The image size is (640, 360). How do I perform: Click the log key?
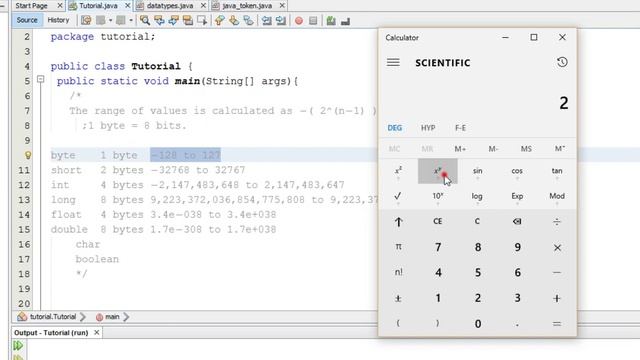click(x=477, y=197)
